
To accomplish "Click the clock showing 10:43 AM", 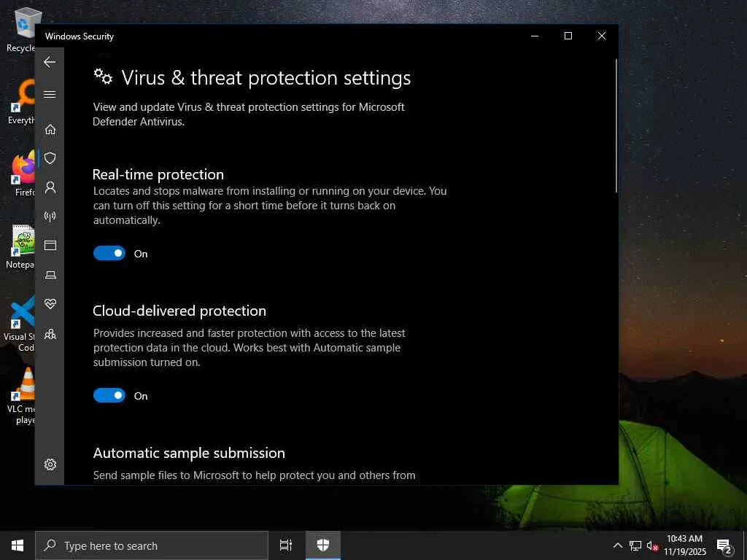I will (684, 545).
